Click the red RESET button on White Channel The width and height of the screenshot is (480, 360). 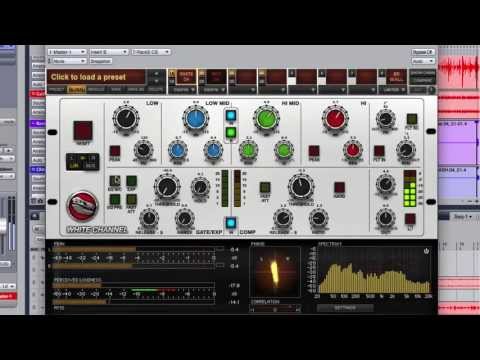[83, 130]
